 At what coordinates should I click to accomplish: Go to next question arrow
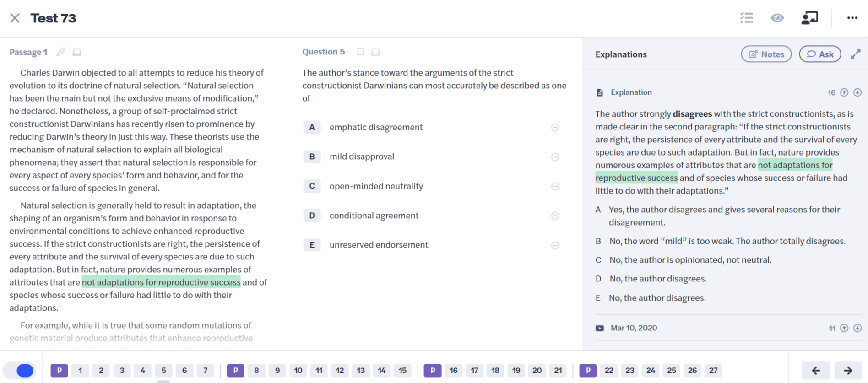pyautogui.click(x=848, y=370)
